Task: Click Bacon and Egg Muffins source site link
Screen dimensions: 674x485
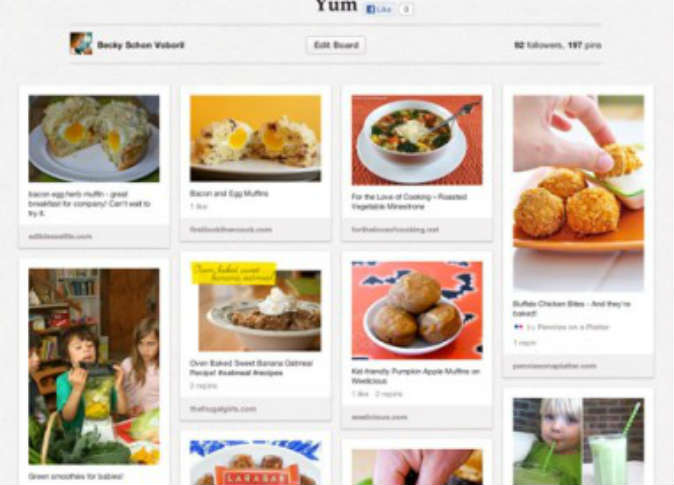Action: pos(231,230)
